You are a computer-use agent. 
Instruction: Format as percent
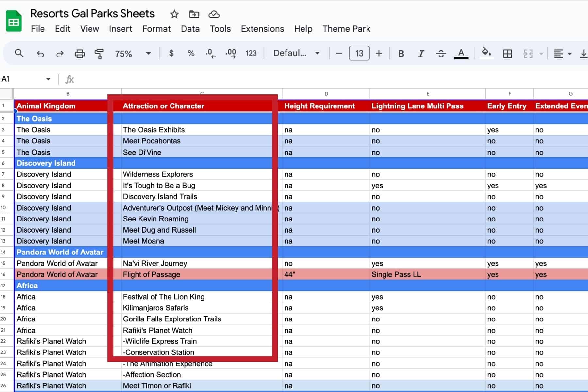pos(191,53)
